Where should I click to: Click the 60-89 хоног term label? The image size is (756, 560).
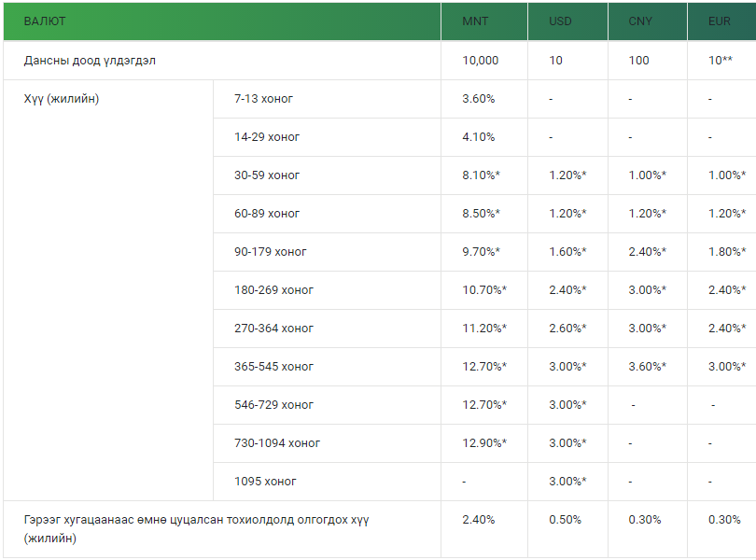tap(267, 213)
